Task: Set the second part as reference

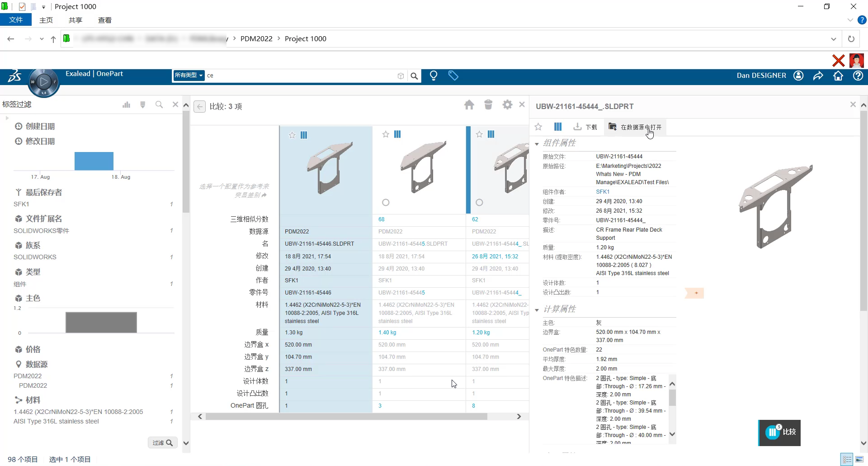Action: click(x=386, y=203)
